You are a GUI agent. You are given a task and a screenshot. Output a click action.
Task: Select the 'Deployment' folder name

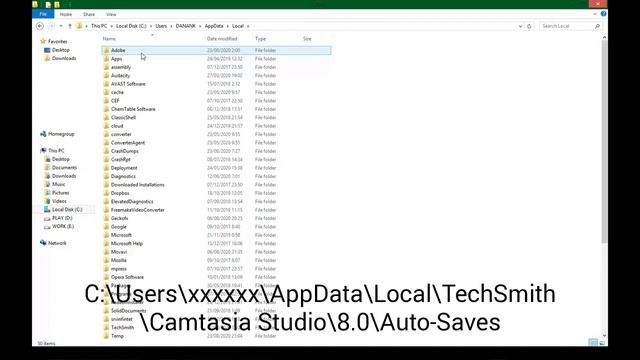124,168
